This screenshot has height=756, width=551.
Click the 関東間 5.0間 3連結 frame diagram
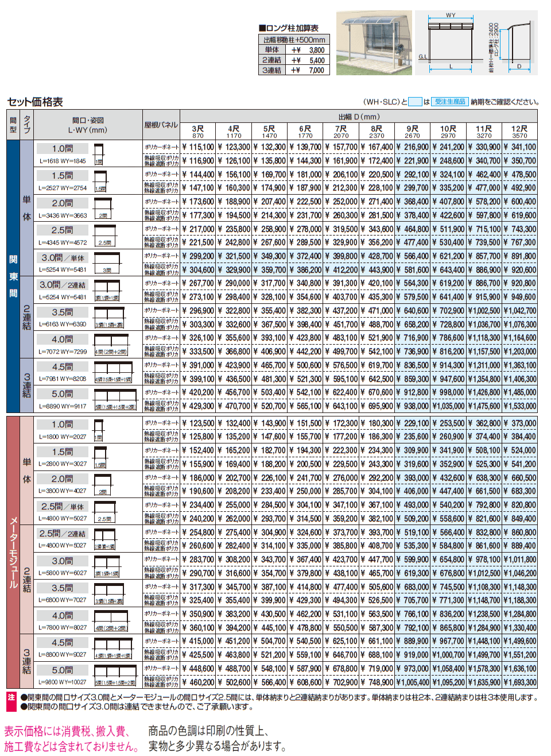[115, 400]
